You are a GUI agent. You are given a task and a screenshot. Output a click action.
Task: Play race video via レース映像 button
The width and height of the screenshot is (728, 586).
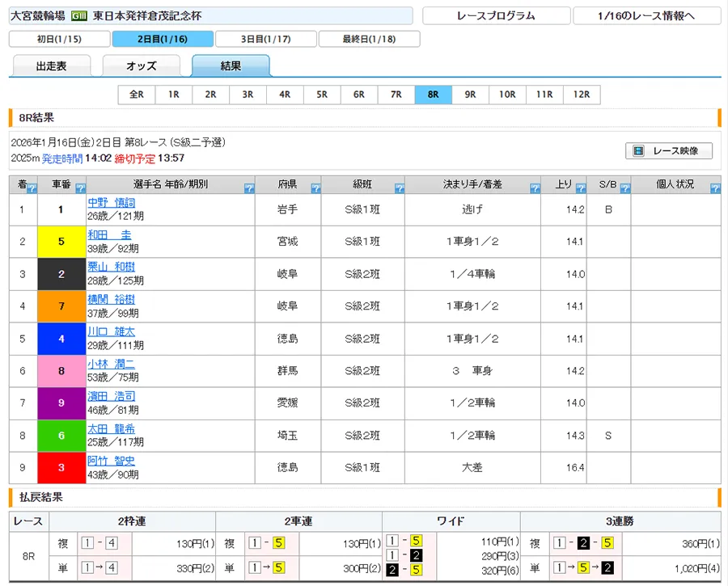tap(668, 151)
